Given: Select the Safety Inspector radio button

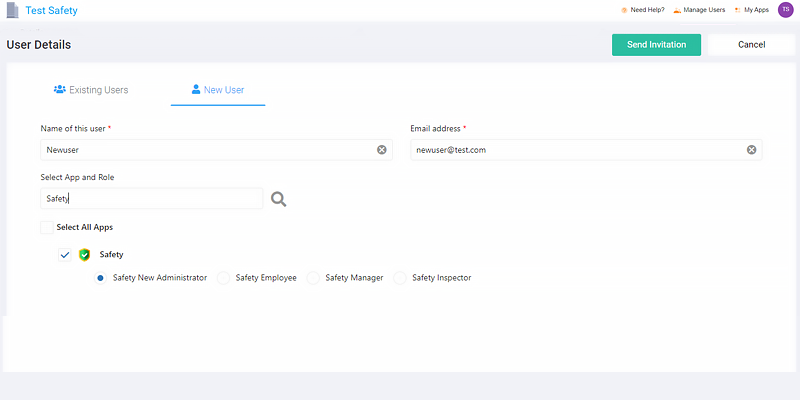Looking at the screenshot, I should click(x=400, y=278).
